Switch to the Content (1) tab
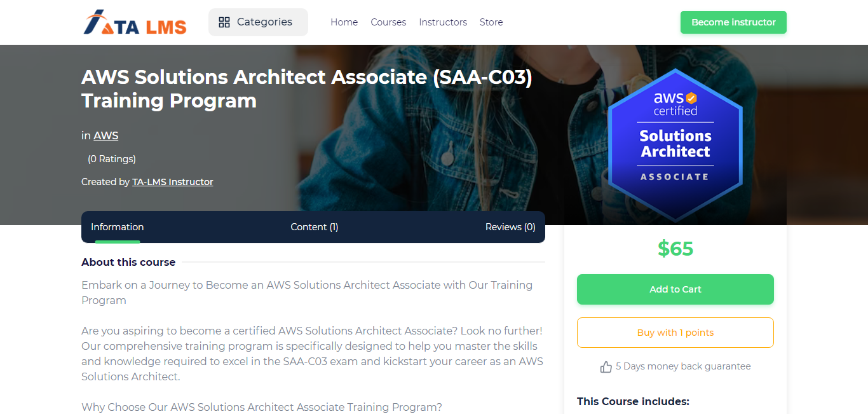This screenshot has width=868, height=414. click(x=314, y=227)
